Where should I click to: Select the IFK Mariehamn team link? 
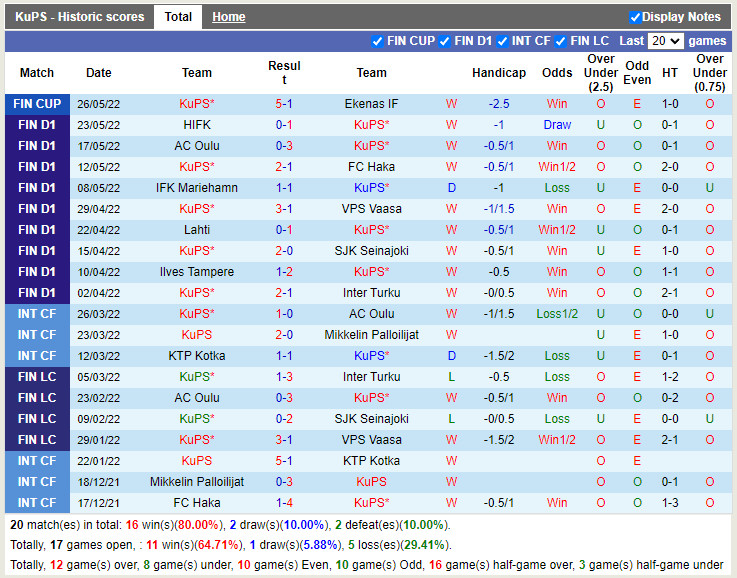pos(197,188)
